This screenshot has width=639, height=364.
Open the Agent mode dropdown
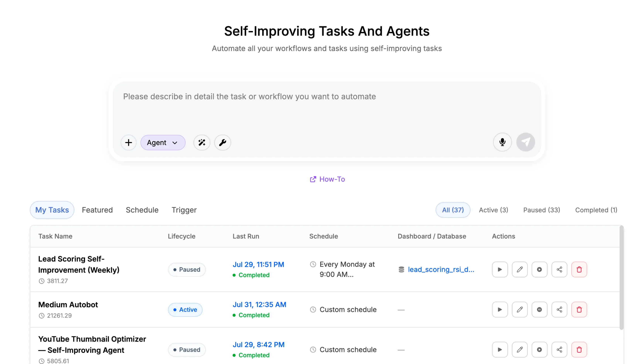(163, 143)
